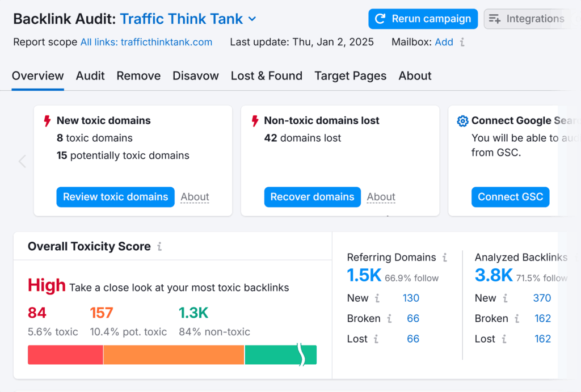Click info icon beside Referring Domains Lost
This screenshot has width=581, height=392.
pos(376,339)
